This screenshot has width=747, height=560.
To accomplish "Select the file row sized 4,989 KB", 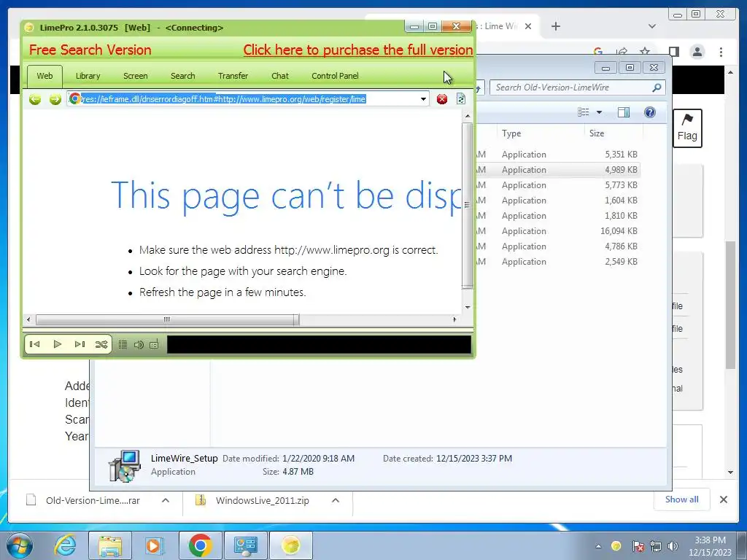I will click(557, 169).
